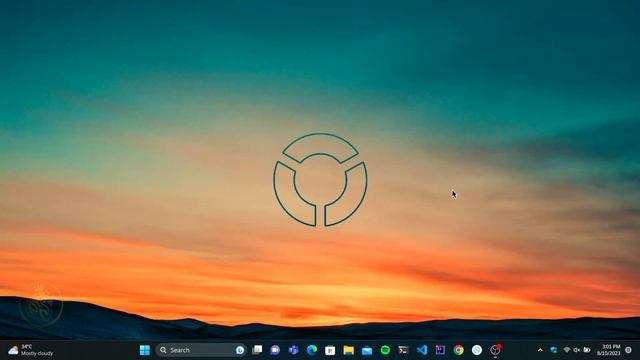Screen dimensions: 640x360
Task: Launch Spotify from the taskbar
Action: (385, 350)
